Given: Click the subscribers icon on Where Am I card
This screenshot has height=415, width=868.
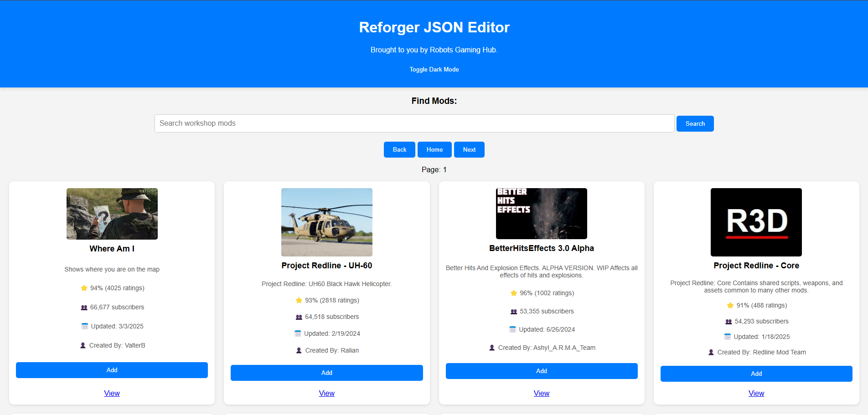Looking at the screenshot, I should click(84, 307).
